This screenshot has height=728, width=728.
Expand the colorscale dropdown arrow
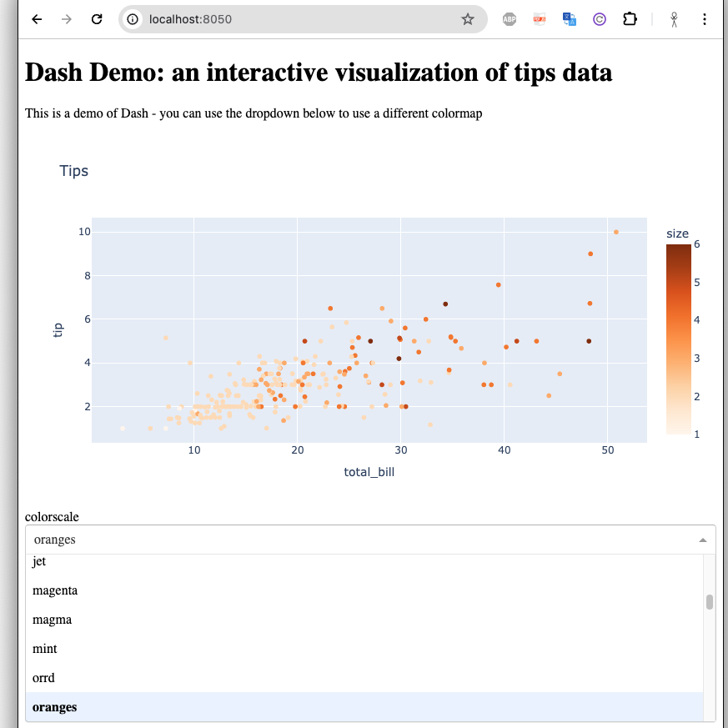(x=703, y=540)
